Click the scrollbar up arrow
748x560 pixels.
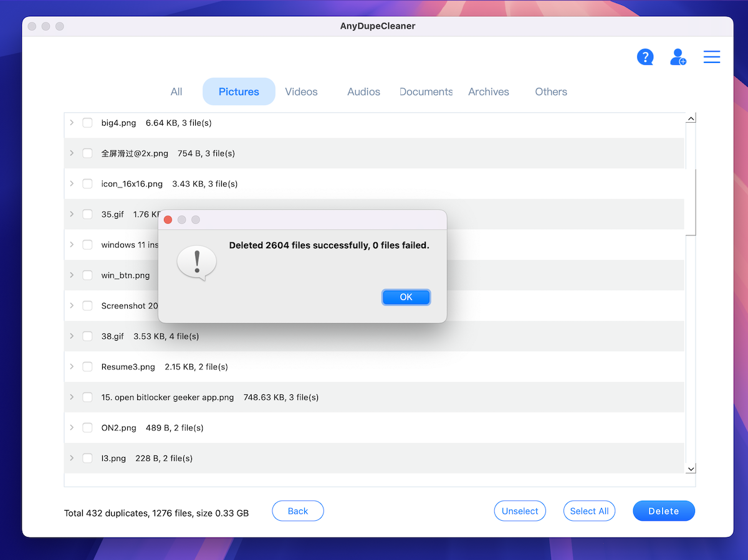691,118
